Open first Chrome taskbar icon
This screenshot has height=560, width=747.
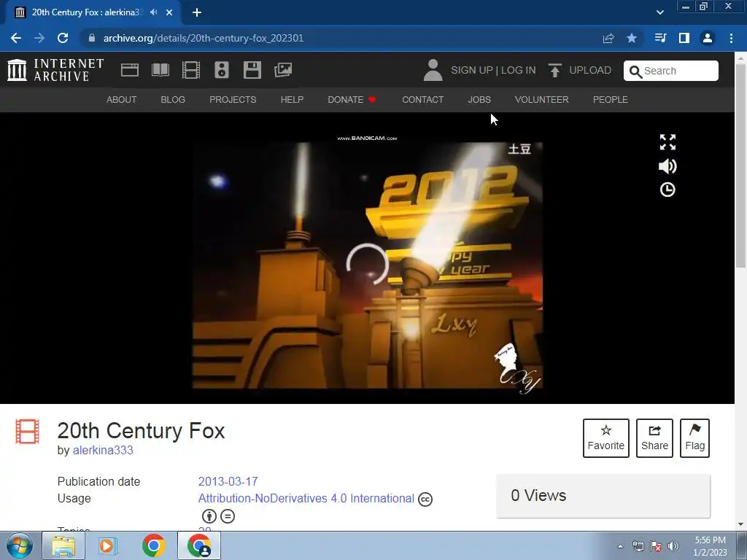(x=153, y=545)
